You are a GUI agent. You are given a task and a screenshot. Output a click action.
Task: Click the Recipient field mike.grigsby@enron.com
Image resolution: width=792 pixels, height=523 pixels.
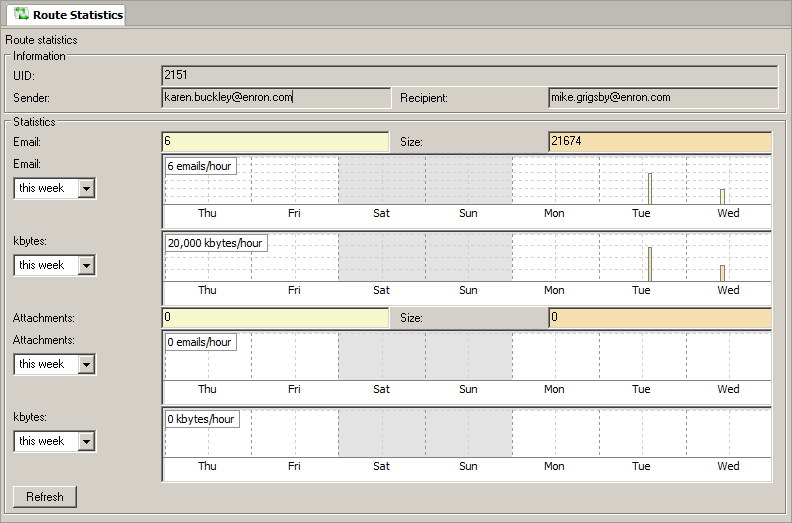tap(662, 97)
